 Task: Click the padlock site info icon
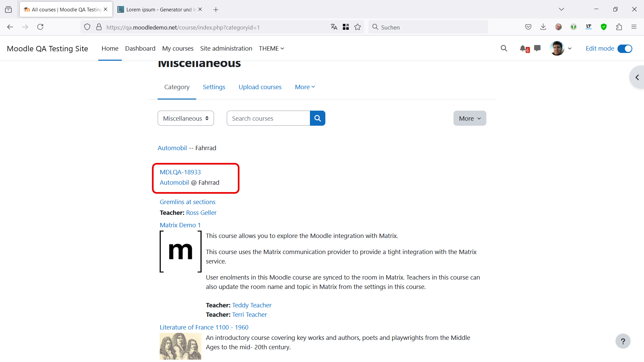tap(99, 27)
